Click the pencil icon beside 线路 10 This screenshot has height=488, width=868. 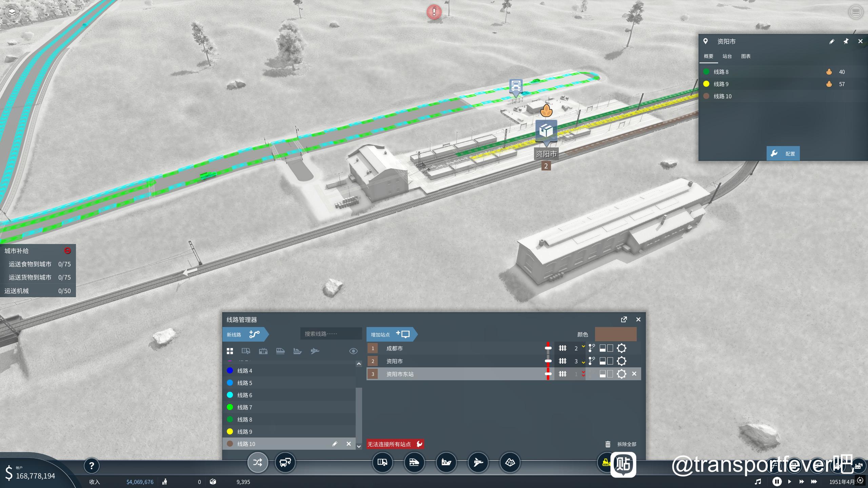point(335,444)
